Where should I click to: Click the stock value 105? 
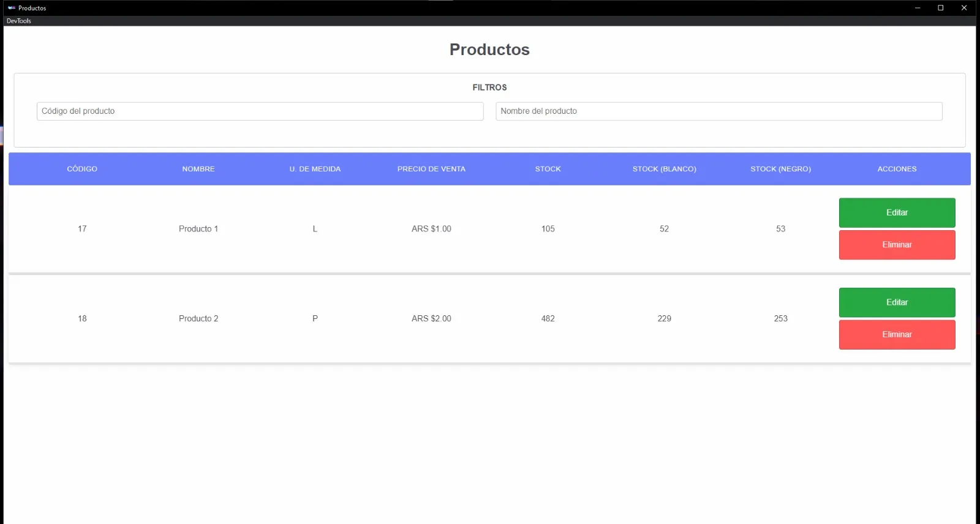tap(548, 229)
